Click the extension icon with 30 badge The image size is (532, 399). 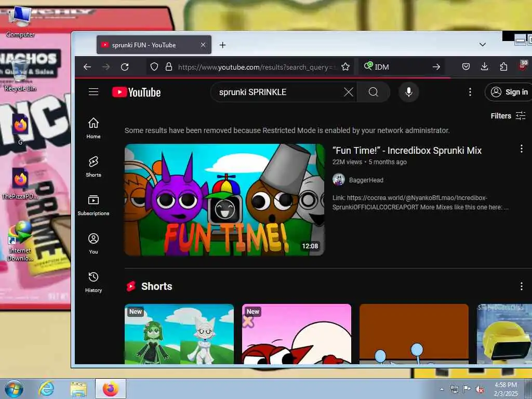523,65
